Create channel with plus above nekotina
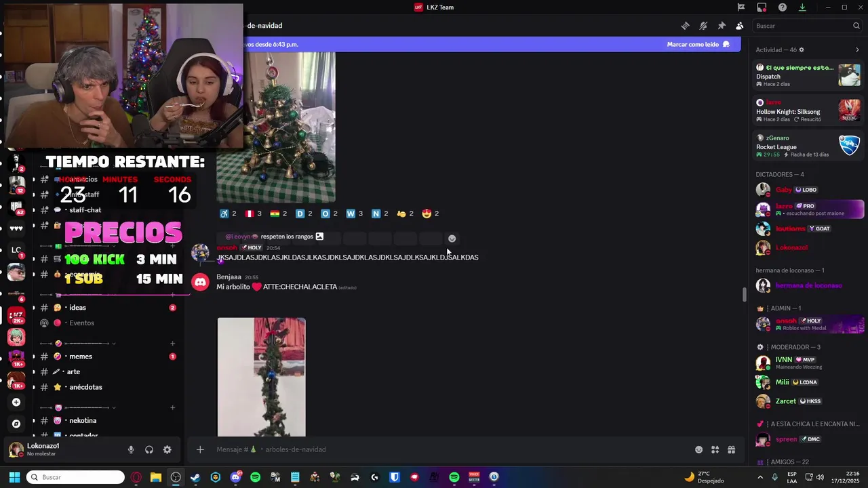The height and width of the screenshot is (488, 868). [x=173, y=407]
